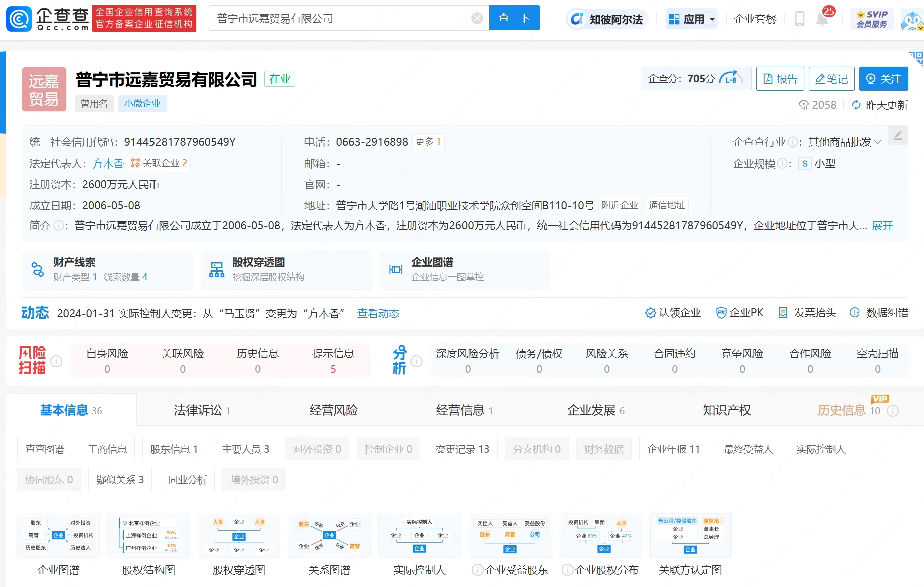Open 空壳扫描 item
Viewport: 924px width, 587px height.
pyautogui.click(x=878, y=361)
